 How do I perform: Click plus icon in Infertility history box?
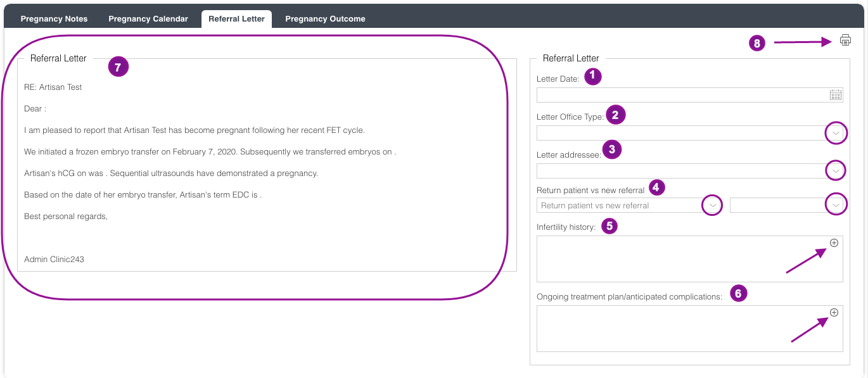[834, 243]
